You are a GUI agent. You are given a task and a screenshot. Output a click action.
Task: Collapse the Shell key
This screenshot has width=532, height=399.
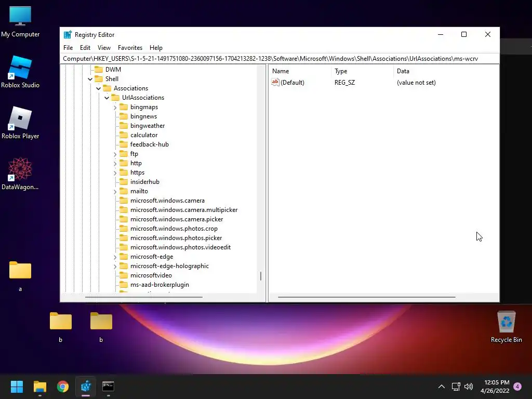(90, 79)
